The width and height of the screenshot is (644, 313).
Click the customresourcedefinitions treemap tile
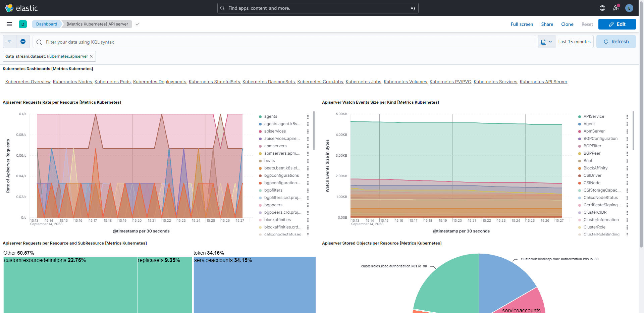70,285
